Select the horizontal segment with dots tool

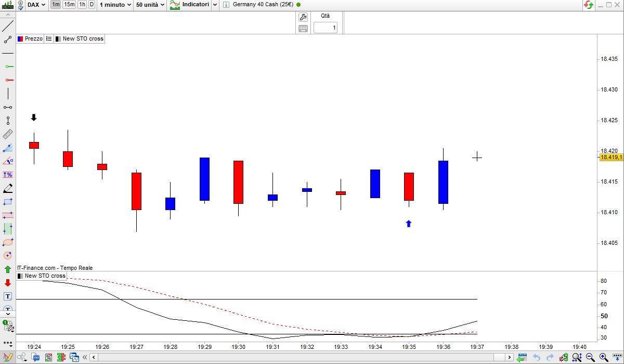pos(8,107)
